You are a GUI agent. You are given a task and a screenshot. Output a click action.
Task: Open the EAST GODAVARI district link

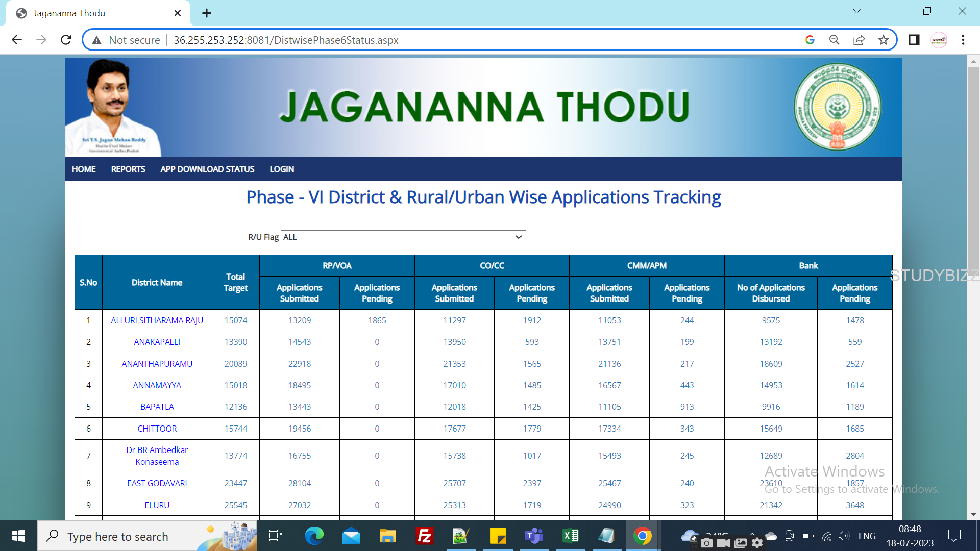(157, 483)
